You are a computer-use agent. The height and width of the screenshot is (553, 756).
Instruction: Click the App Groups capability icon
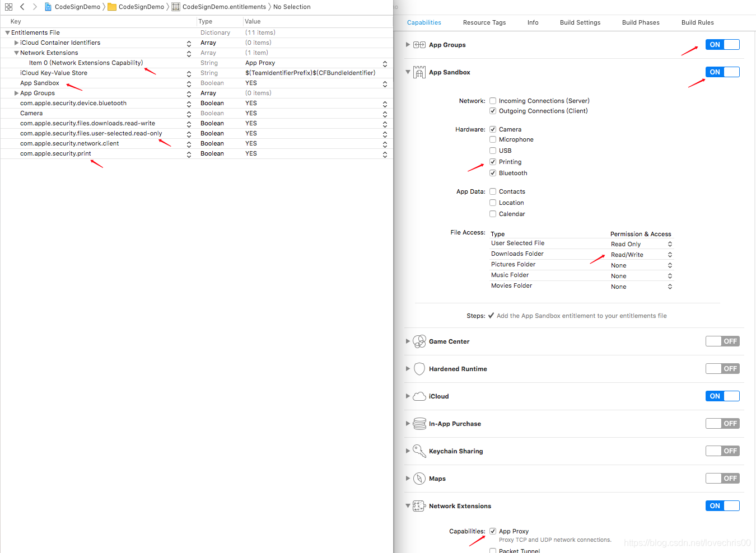pos(419,45)
